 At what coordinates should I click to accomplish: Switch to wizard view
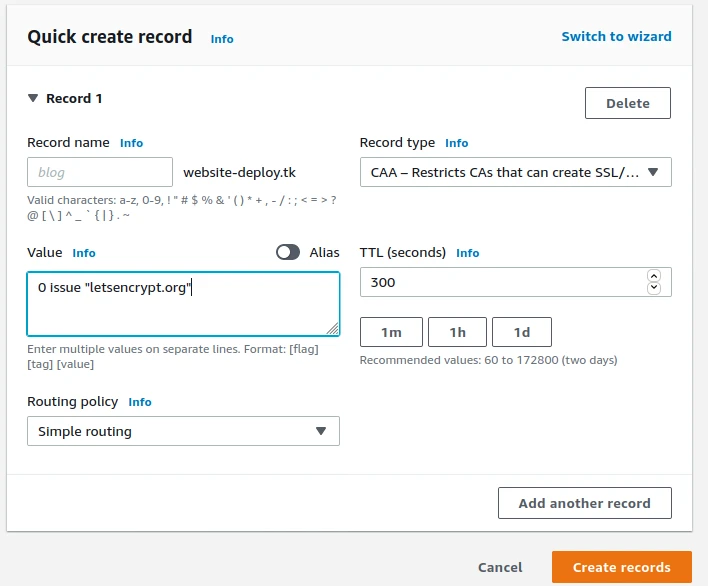(x=616, y=37)
